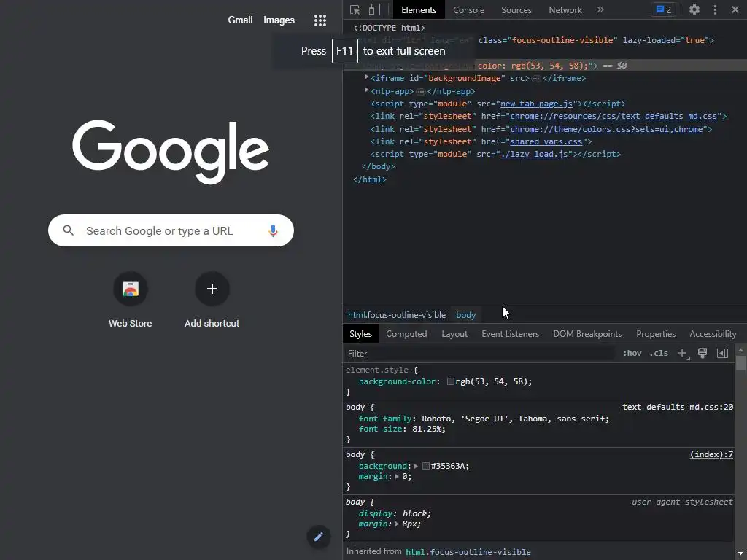747x560 pixels.
Task: Activate the inspect element picker icon
Action: click(355, 10)
